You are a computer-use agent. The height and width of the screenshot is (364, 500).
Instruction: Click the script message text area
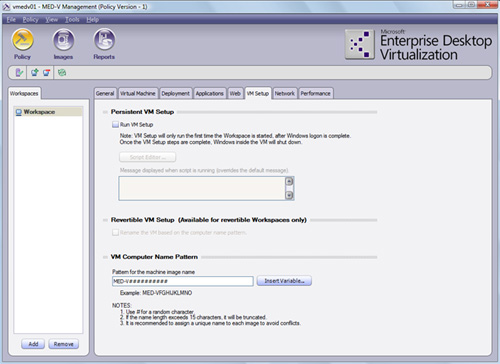click(x=202, y=188)
